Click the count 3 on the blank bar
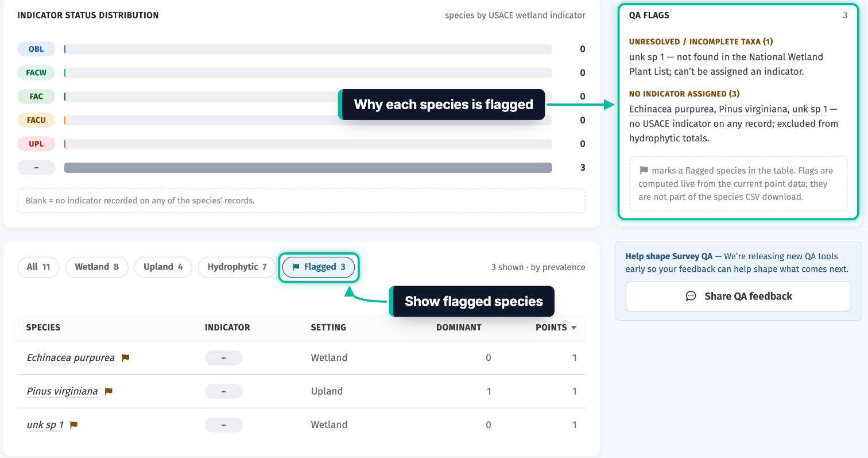 583,168
